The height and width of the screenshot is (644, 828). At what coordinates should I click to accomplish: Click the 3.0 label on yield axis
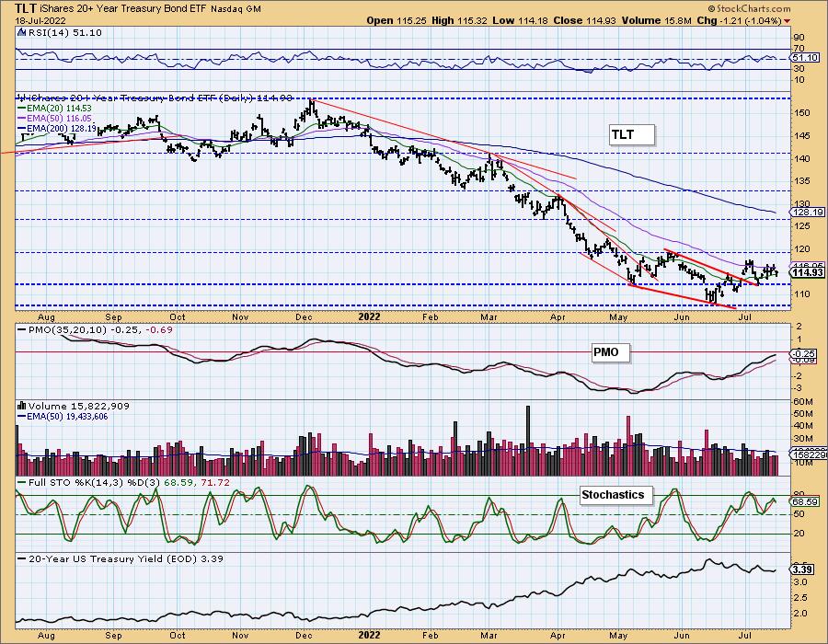[x=801, y=582]
